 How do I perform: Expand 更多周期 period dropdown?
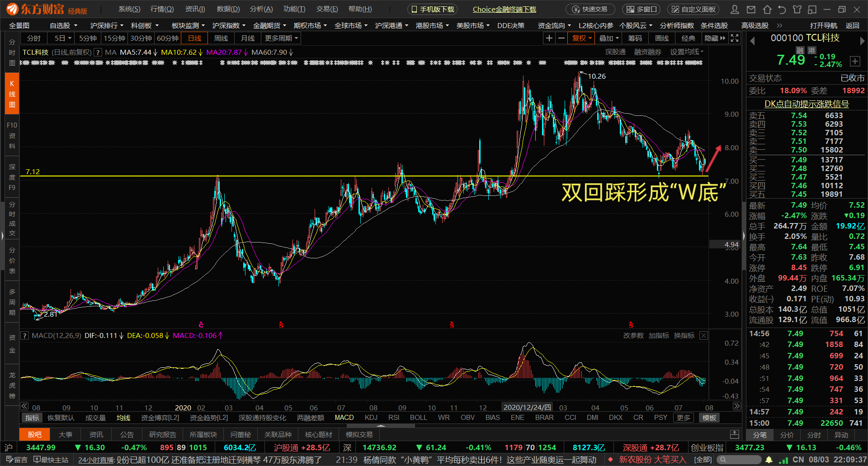coord(281,38)
